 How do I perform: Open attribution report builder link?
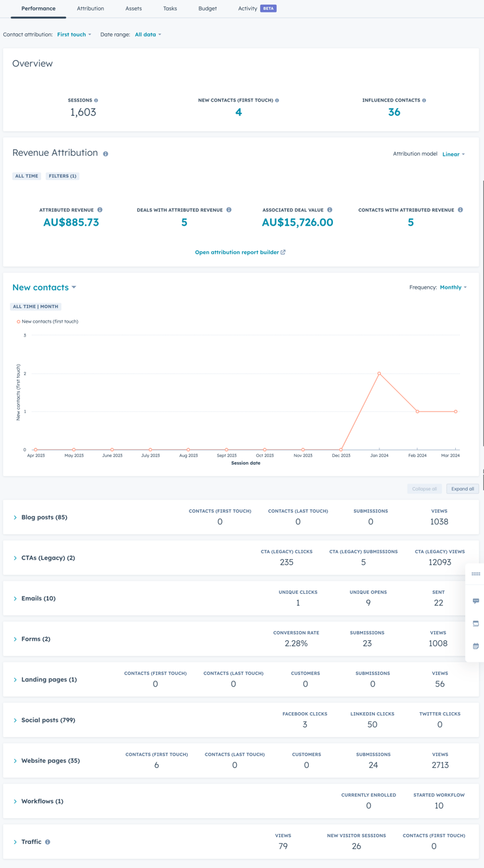point(237,252)
